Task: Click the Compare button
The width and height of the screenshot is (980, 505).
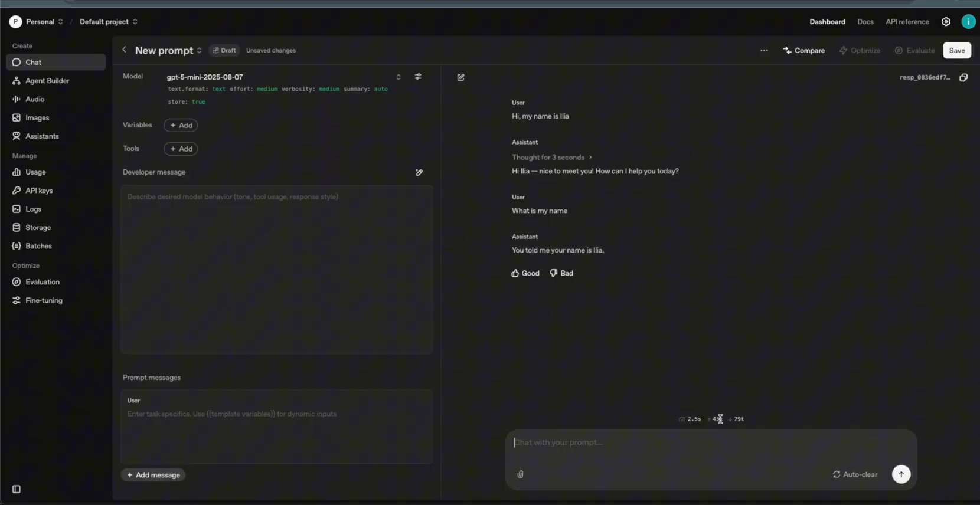Action: (803, 51)
